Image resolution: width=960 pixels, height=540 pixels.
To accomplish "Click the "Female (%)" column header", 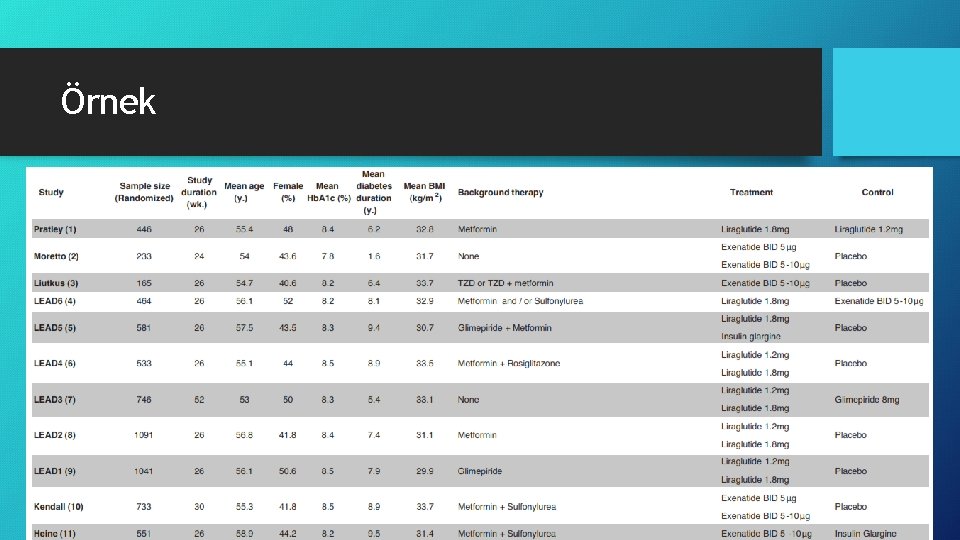I will (x=288, y=192).
